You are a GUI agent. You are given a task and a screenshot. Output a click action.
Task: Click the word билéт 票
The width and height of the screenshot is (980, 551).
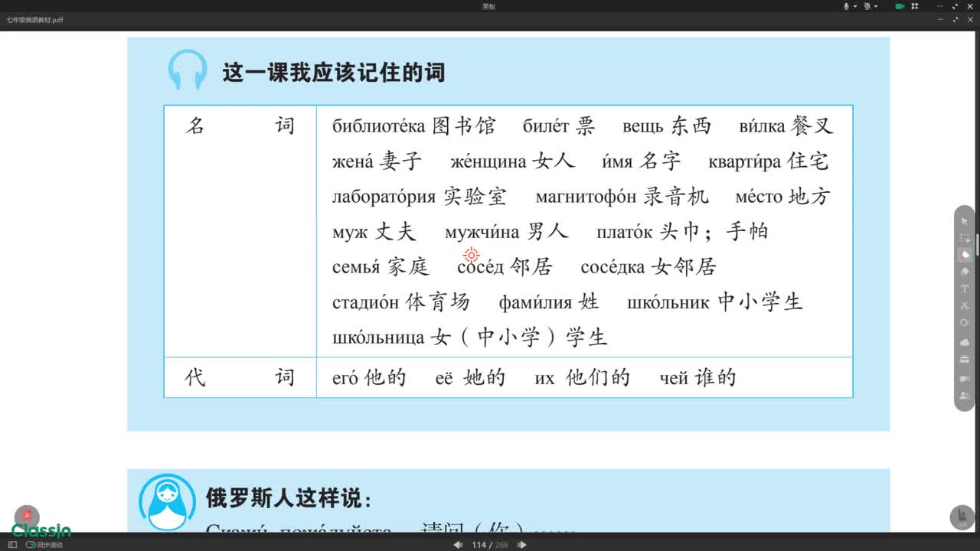pyautogui.click(x=559, y=126)
